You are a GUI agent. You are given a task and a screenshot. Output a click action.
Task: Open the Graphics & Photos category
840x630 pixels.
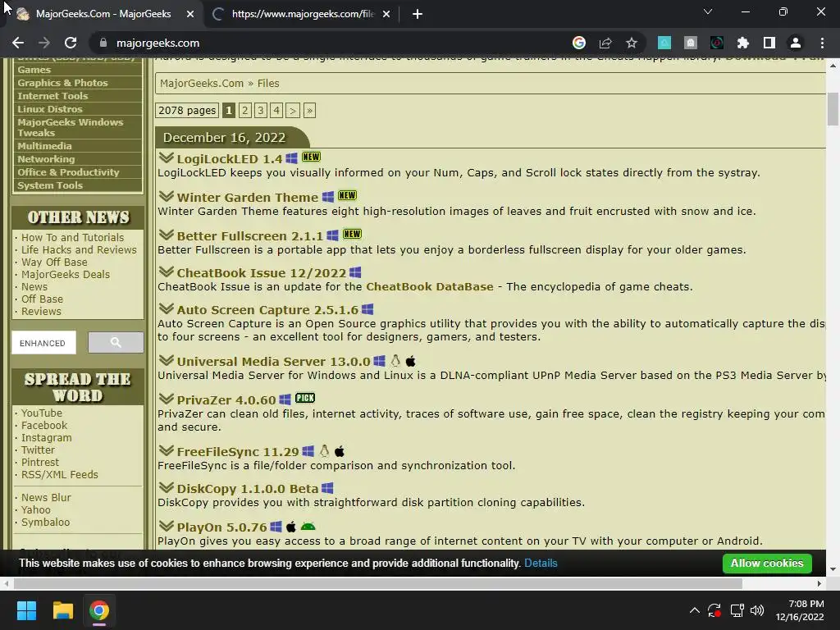pyautogui.click(x=62, y=83)
